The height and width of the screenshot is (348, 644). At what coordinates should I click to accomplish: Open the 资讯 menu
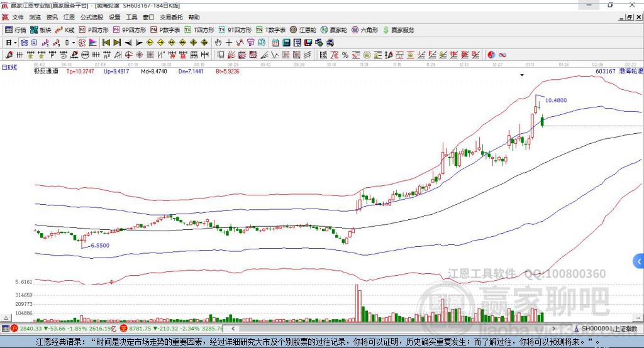(52, 17)
